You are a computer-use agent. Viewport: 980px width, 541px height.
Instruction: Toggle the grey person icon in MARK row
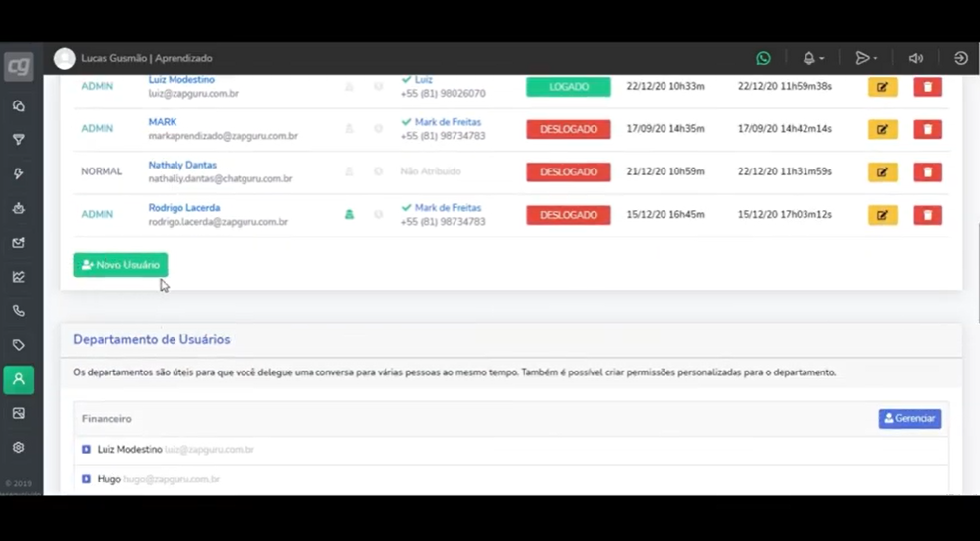pyautogui.click(x=349, y=129)
